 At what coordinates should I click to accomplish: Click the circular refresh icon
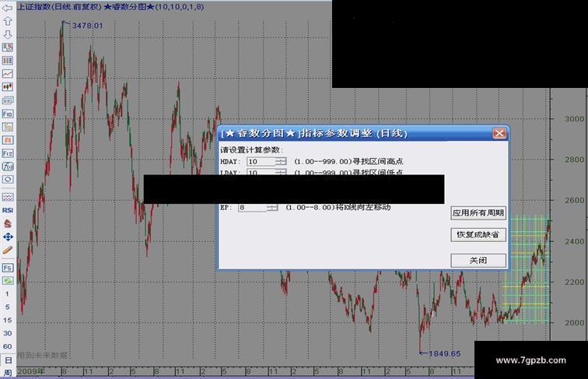pyautogui.click(x=8, y=179)
